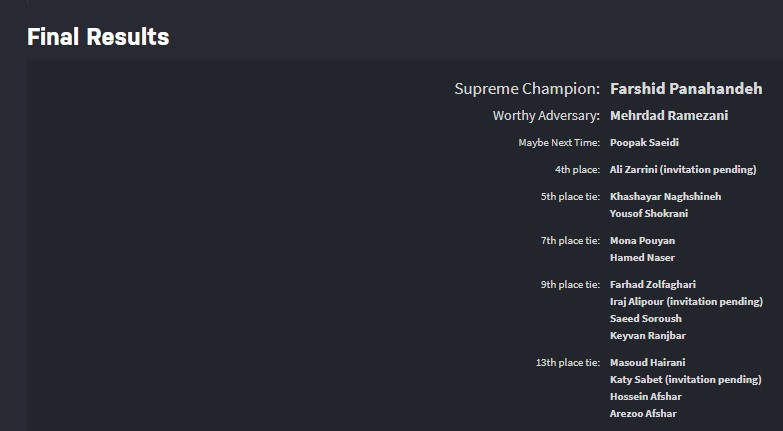The width and height of the screenshot is (783, 431).
Task: Click the 13th place tie label
Action: [568, 363]
